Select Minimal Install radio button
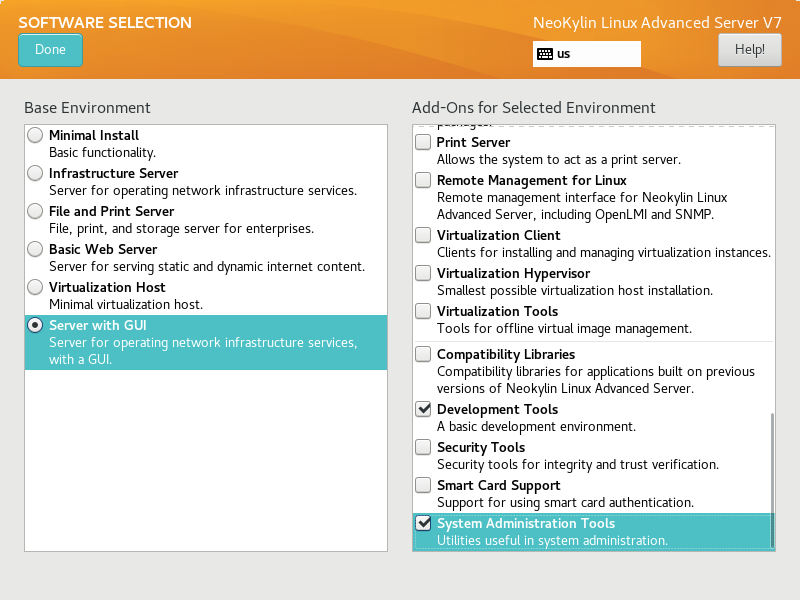Image resolution: width=800 pixels, height=600 pixels. [35, 135]
